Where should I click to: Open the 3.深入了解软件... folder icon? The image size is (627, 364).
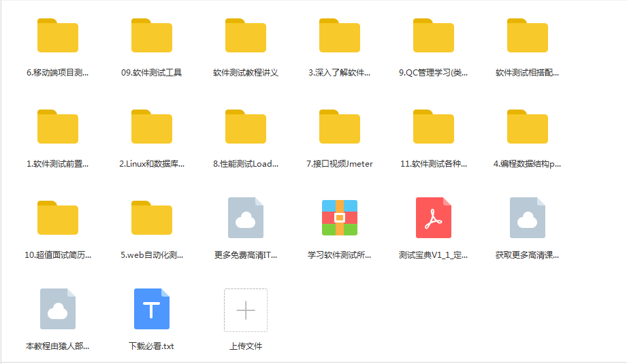(x=340, y=35)
